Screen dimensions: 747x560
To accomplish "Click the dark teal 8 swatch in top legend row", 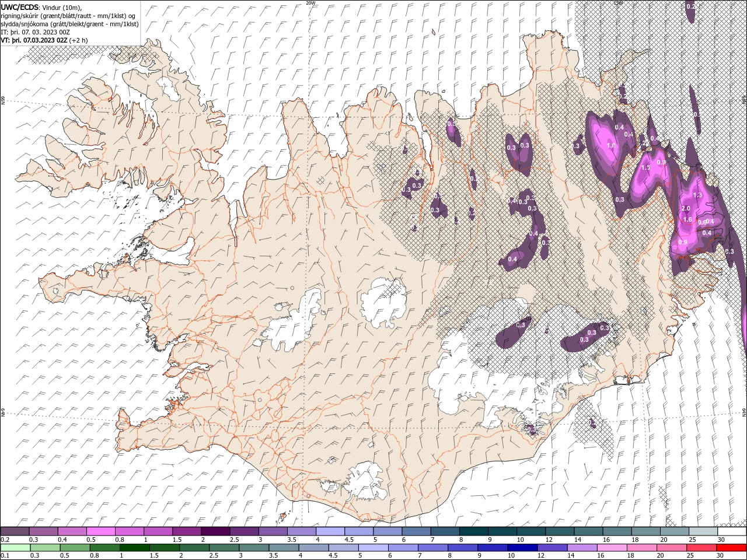I will pyautogui.click(x=473, y=531).
